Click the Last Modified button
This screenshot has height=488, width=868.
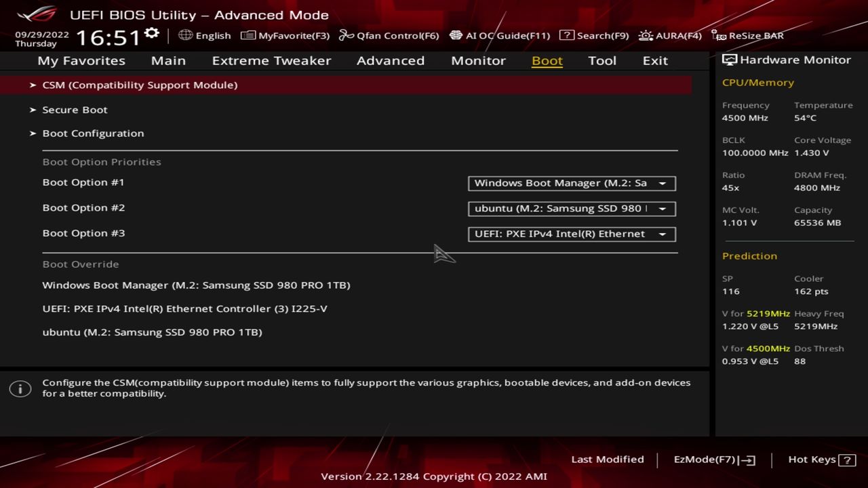(x=607, y=460)
